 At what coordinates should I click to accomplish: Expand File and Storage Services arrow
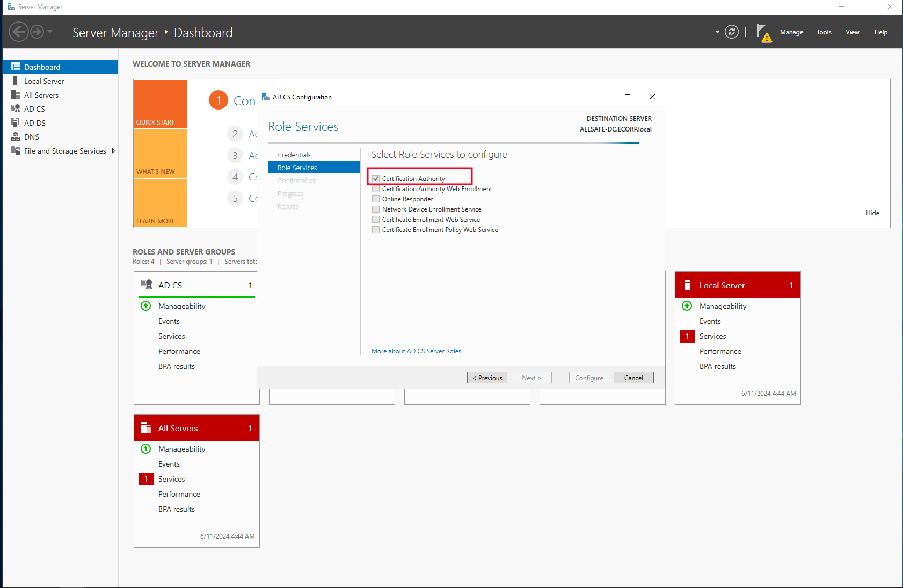[113, 151]
